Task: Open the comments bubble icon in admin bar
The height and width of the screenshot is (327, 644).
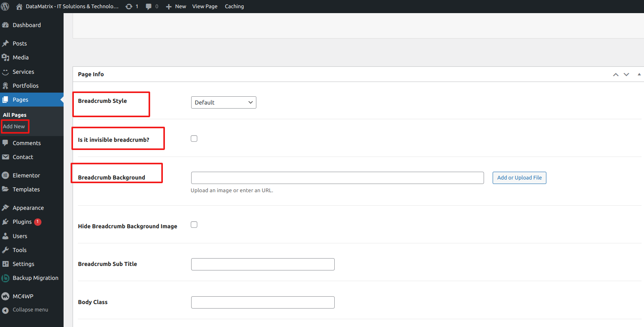Action: coord(148,7)
